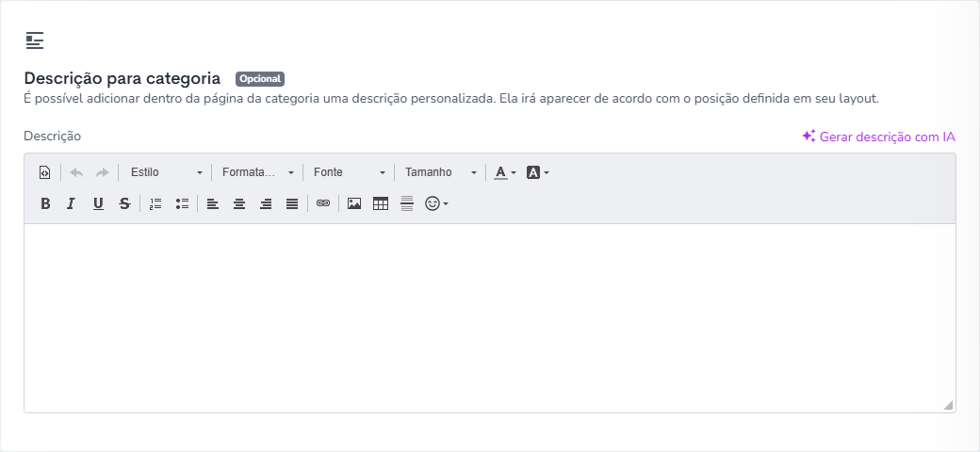Justify the text alignment
The image size is (980, 452).
pos(292,203)
